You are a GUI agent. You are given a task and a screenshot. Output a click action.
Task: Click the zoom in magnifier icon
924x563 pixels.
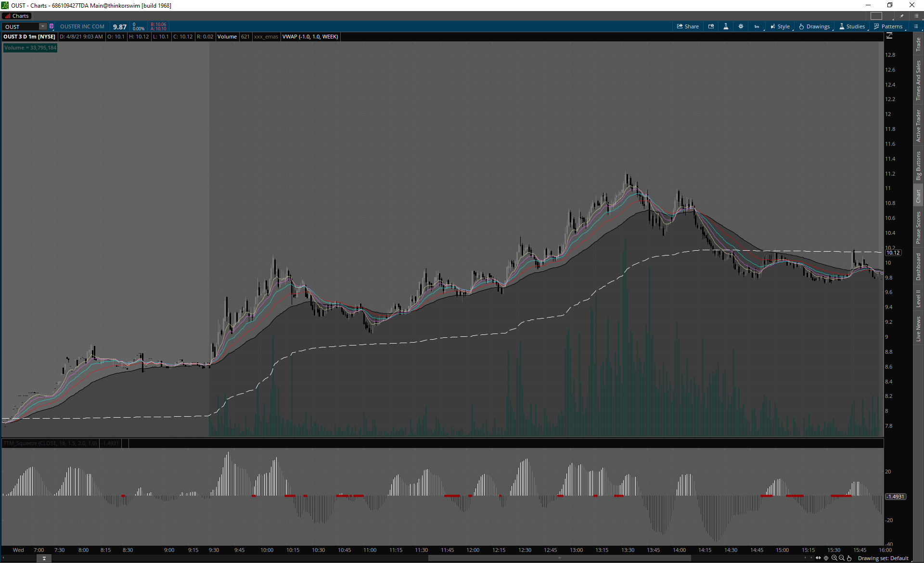(834, 558)
